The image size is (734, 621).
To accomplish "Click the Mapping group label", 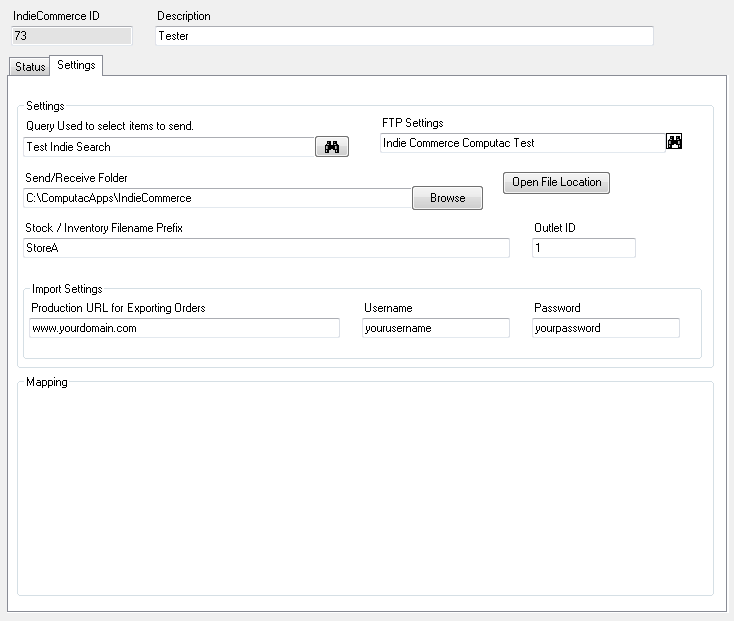I will pyautogui.click(x=47, y=382).
